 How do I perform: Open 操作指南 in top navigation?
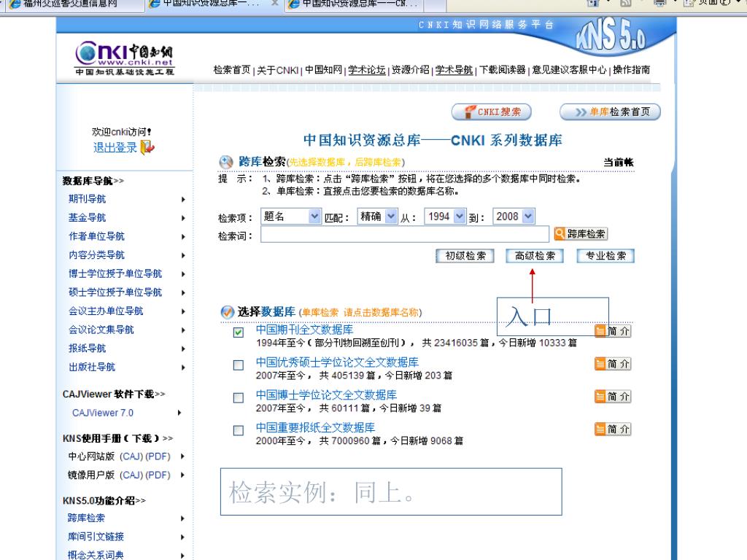(631, 70)
